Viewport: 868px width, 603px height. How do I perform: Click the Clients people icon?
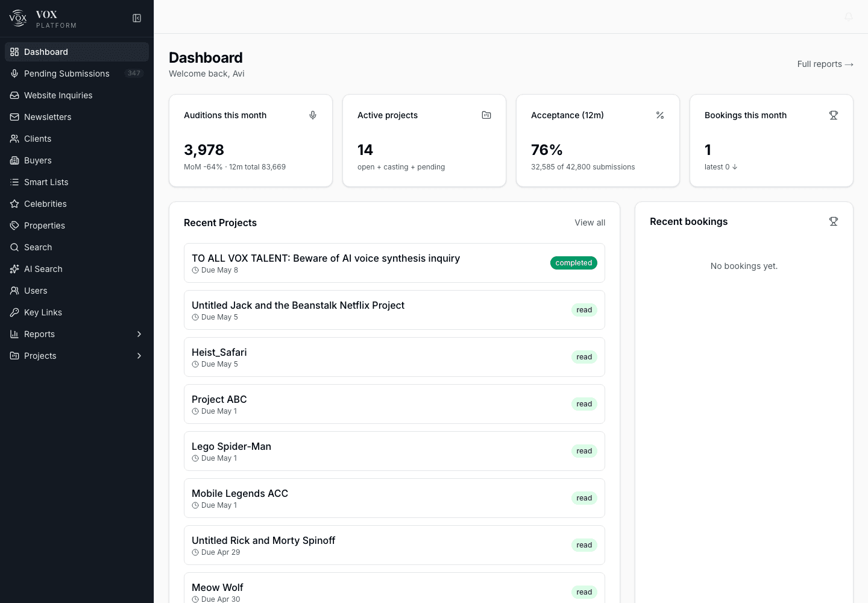(14, 139)
